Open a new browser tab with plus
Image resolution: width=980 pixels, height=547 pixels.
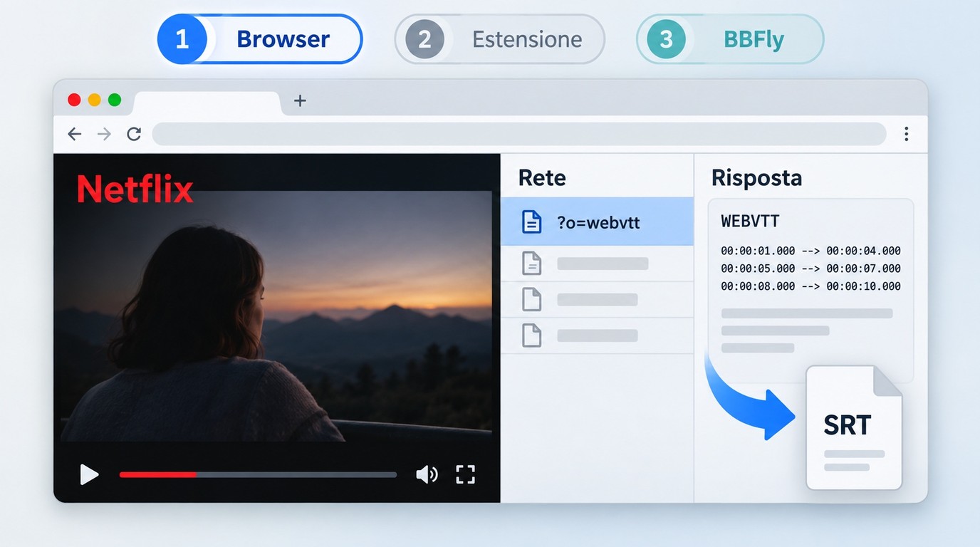(x=300, y=100)
